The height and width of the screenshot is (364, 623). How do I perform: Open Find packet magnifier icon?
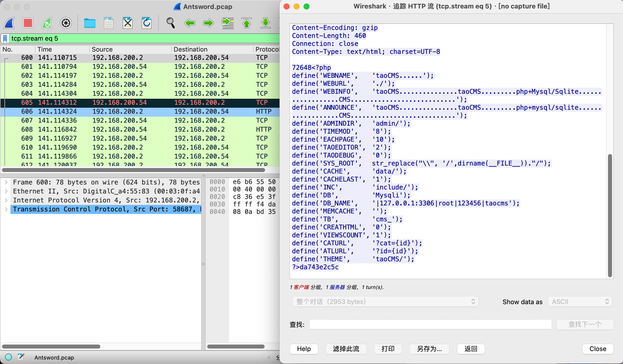(x=170, y=23)
